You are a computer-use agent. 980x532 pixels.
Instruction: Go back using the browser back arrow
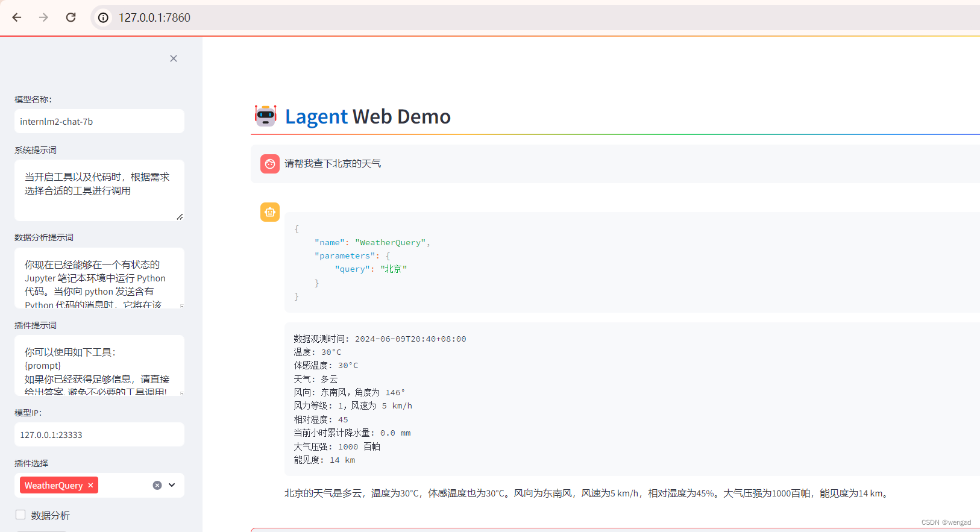click(17, 17)
